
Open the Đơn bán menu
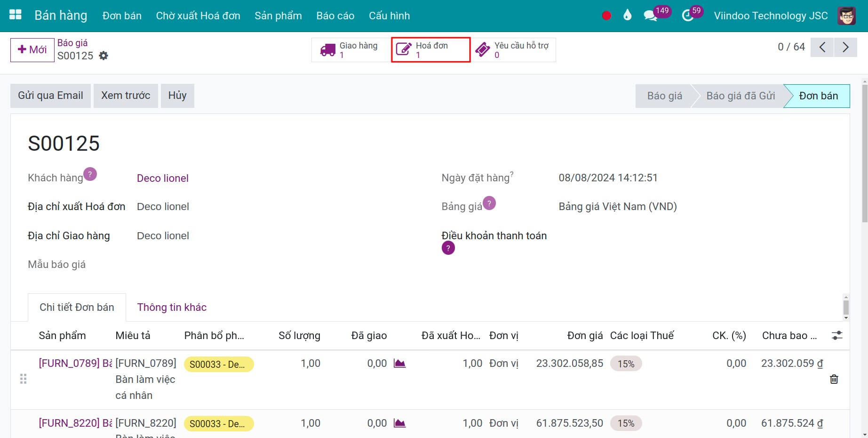pos(122,16)
